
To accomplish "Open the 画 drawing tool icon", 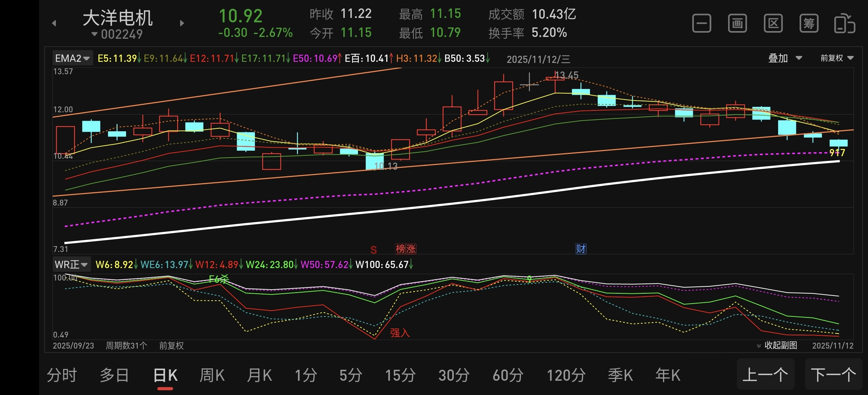I will [737, 24].
